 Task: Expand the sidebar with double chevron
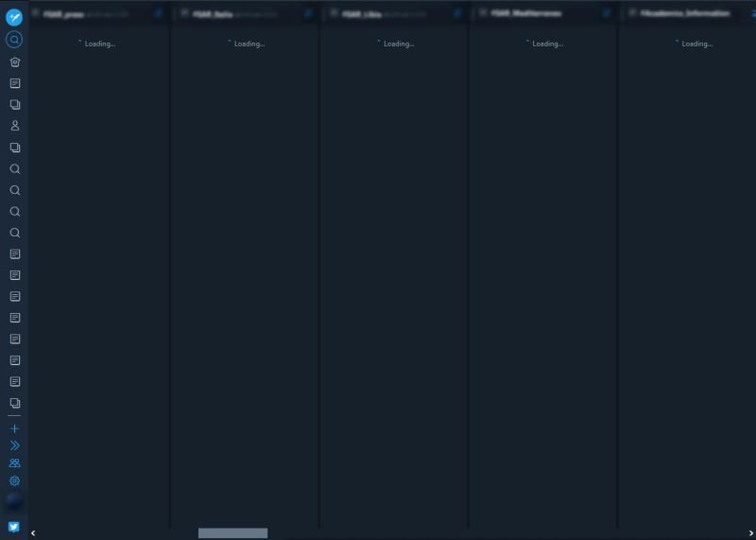pyautogui.click(x=14, y=445)
